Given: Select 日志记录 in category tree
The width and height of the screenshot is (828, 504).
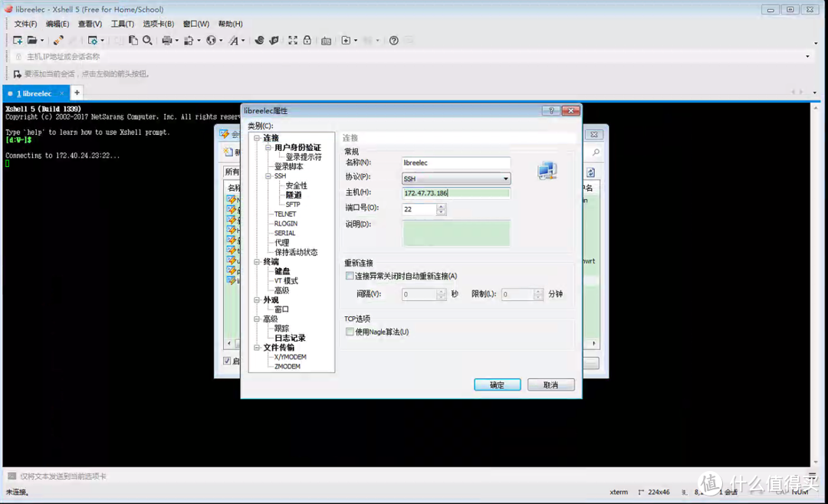Looking at the screenshot, I should click(x=289, y=338).
